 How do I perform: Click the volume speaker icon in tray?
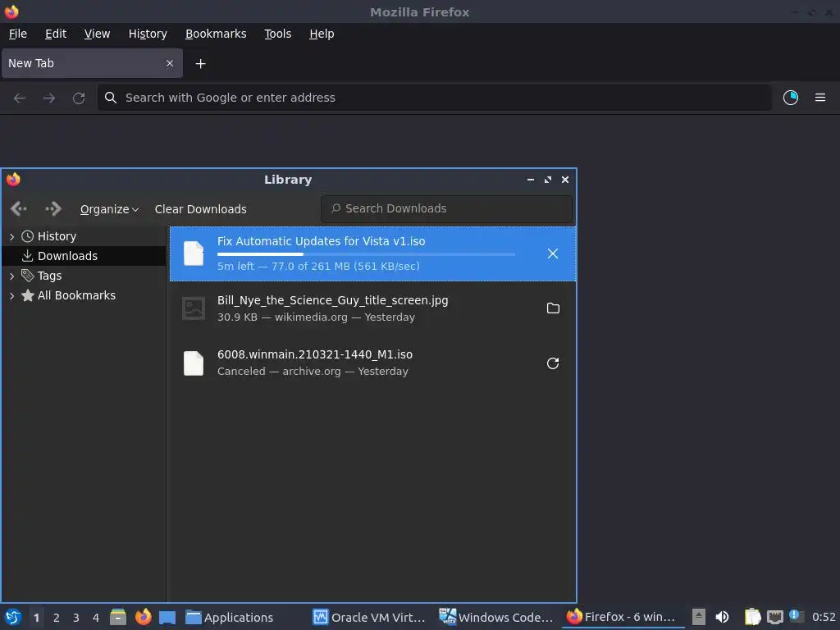pyautogui.click(x=722, y=617)
